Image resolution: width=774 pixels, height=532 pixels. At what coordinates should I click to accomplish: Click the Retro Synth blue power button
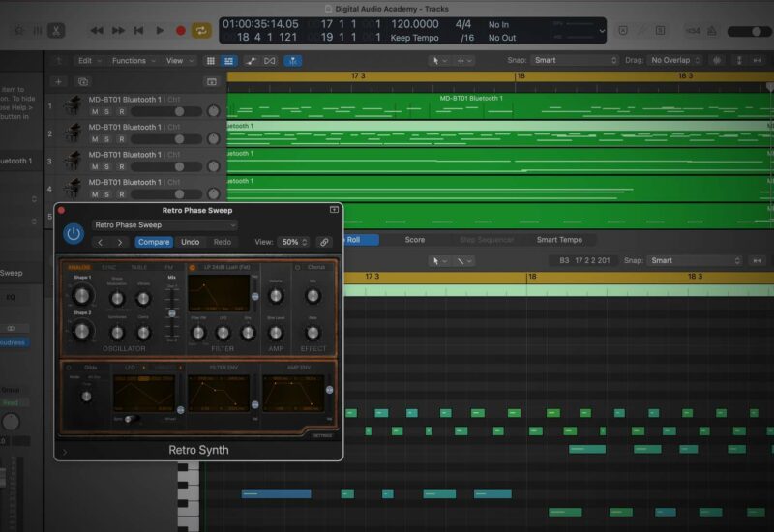click(74, 234)
